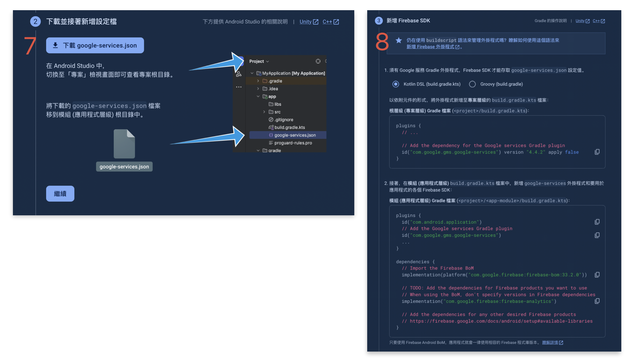Select the Groovy (build.gradle) radio button
This screenshot has height=364, width=631.
coord(472,84)
